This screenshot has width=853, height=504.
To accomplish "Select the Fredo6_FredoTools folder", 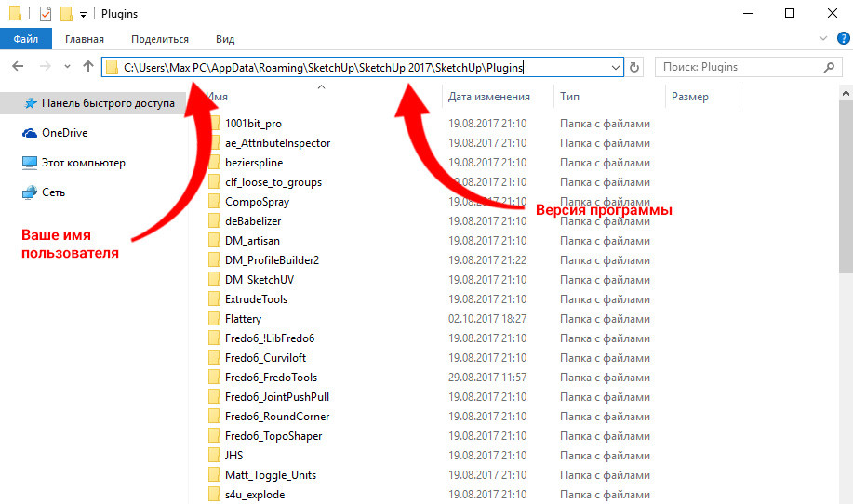I will [x=271, y=378].
